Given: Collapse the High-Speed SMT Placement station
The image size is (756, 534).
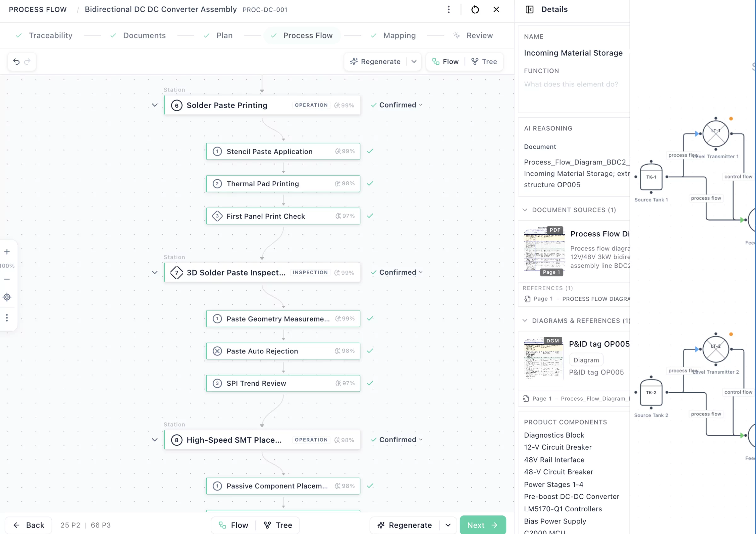Looking at the screenshot, I should pos(154,440).
